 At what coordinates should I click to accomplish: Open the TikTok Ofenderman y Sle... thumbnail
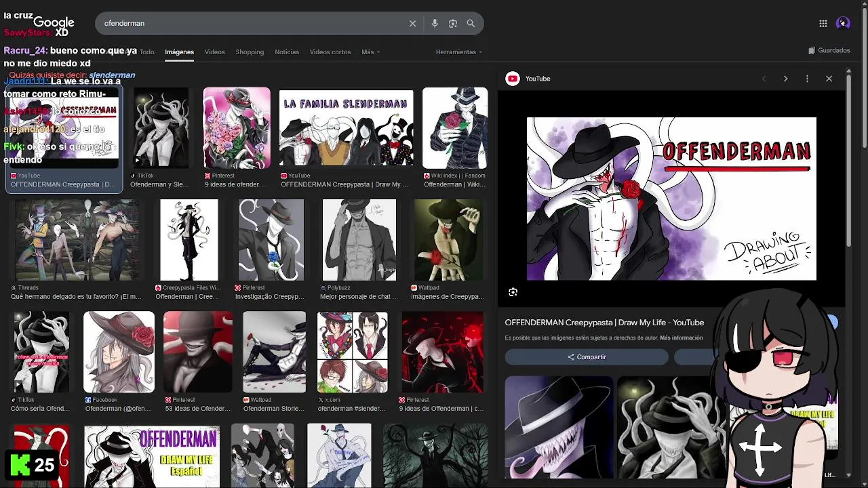coord(161,128)
